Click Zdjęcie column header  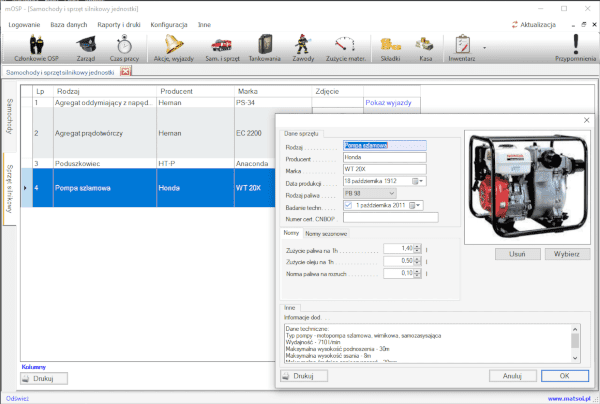click(x=338, y=91)
